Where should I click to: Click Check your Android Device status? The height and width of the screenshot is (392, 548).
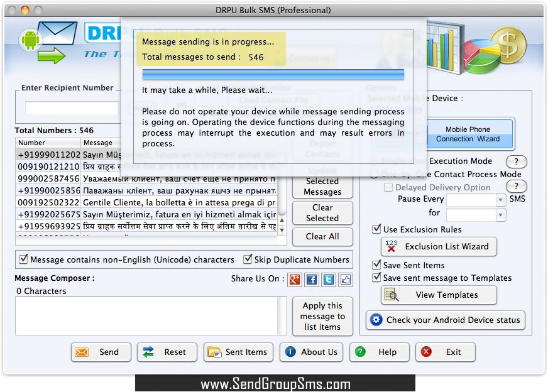pos(445,320)
